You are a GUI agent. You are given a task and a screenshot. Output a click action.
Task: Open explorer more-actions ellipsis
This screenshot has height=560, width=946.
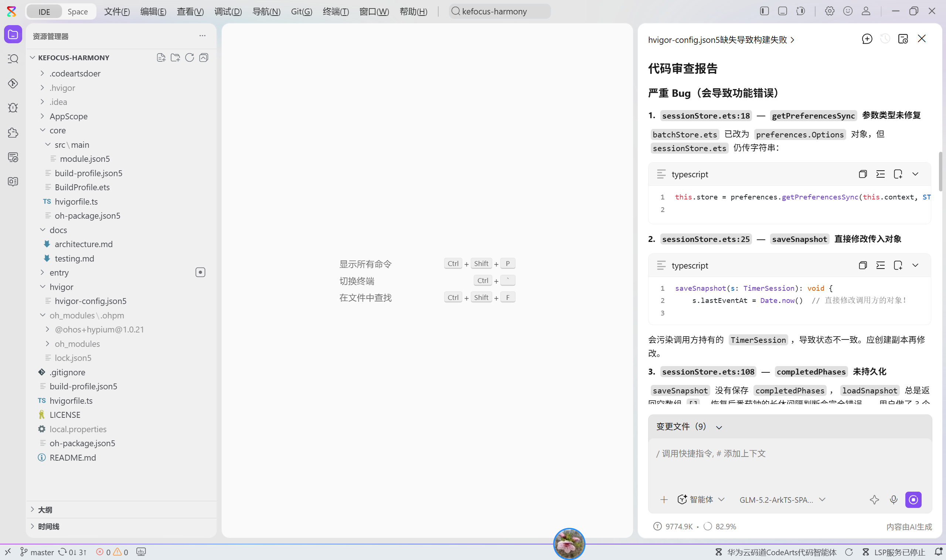tap(203, 36)
